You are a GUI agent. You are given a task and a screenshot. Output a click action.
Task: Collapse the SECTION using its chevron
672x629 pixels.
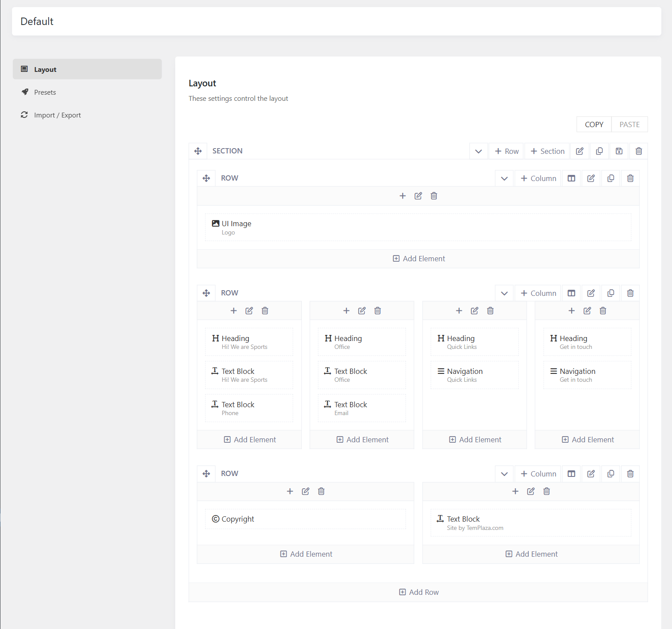[x=478, y=151]
